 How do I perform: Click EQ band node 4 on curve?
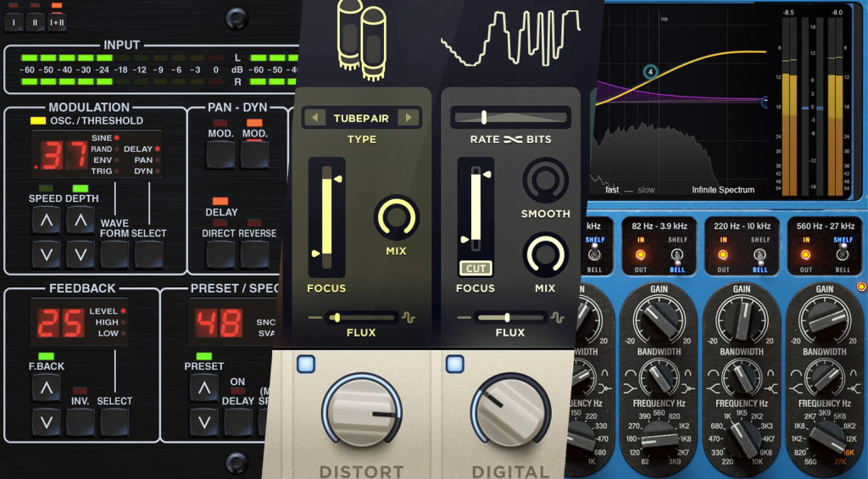[650, 72]
